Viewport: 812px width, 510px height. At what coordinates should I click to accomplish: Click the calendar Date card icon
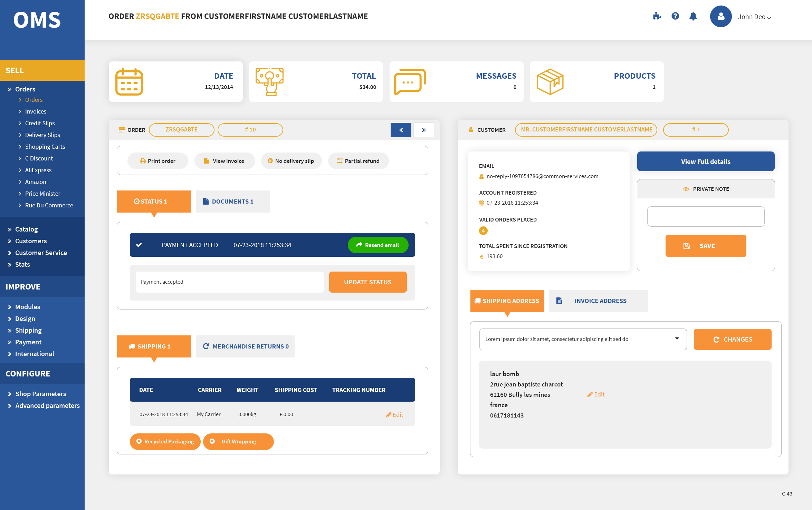pos(129,82)
